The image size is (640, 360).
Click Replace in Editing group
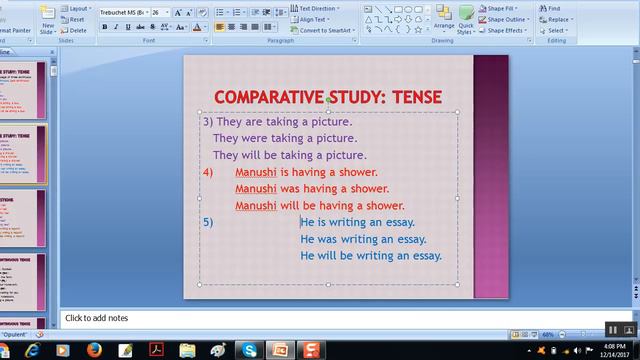pyautogui.click(x=556, y=19)
